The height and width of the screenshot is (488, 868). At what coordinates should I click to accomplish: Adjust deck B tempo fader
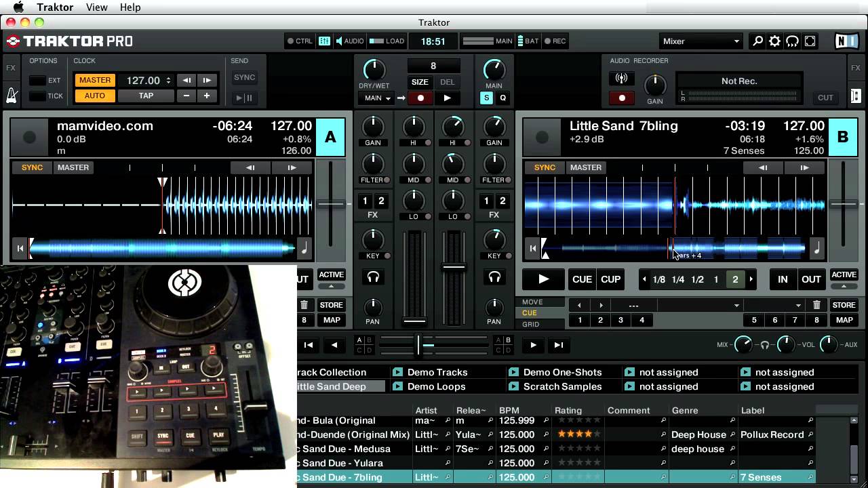click(x=844, y=203)
